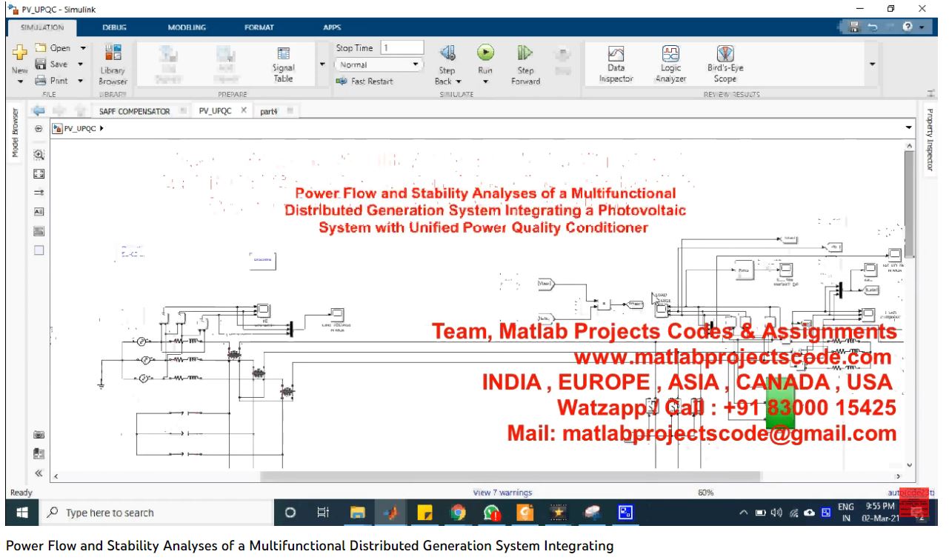Viewport: 949px width, 560px height.
Task: Open Bird's-Eye Scope
Action: [725, 64]
